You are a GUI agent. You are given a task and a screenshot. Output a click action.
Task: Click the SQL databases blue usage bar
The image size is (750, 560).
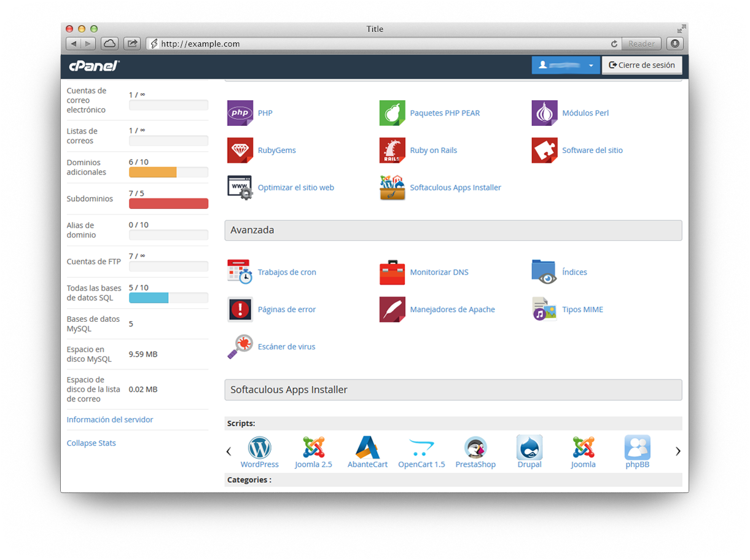[x=149, y=298]
